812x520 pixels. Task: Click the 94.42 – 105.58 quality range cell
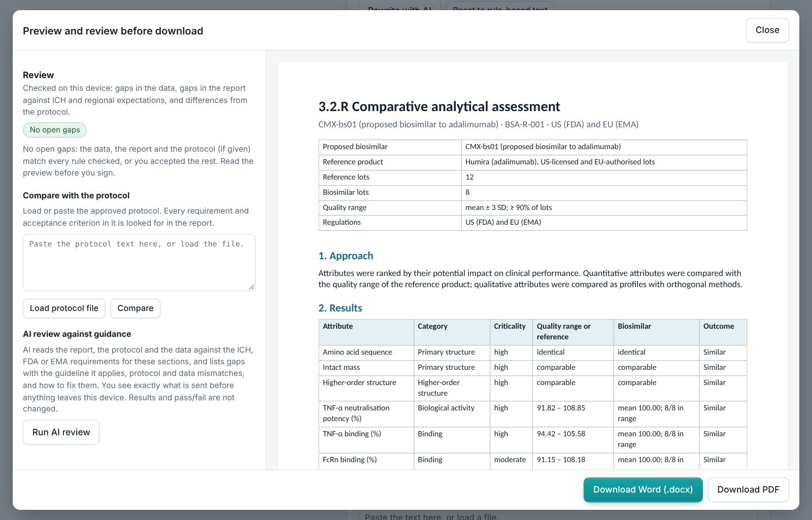573,439
